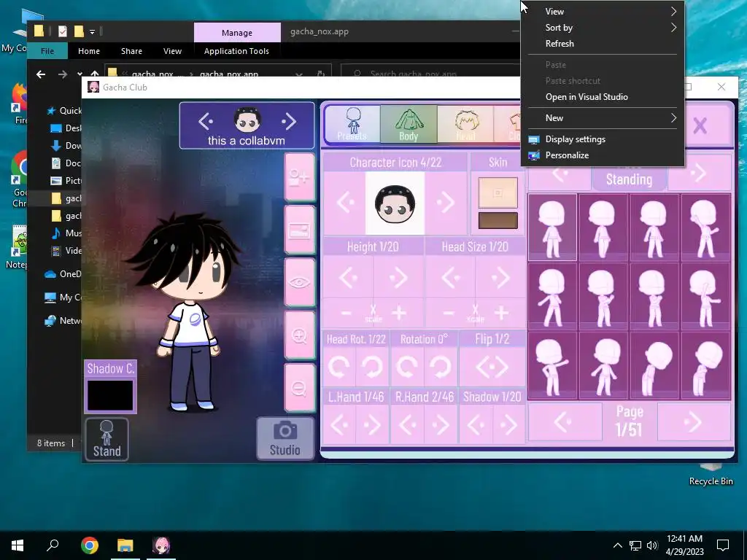
Task: Expand the View submenu in context menu
Action: pos(603,12)
